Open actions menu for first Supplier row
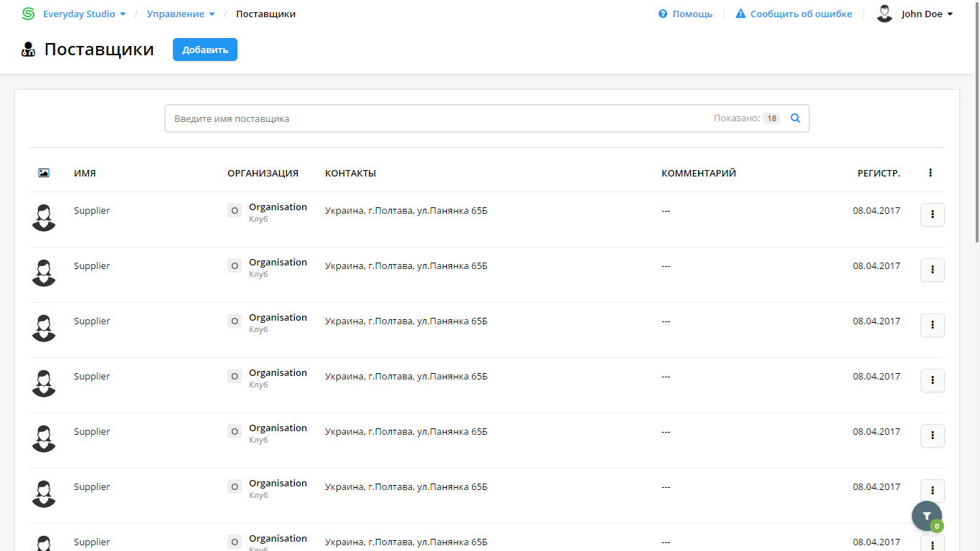Screen dimensions: 980x551 pos(933,215)
